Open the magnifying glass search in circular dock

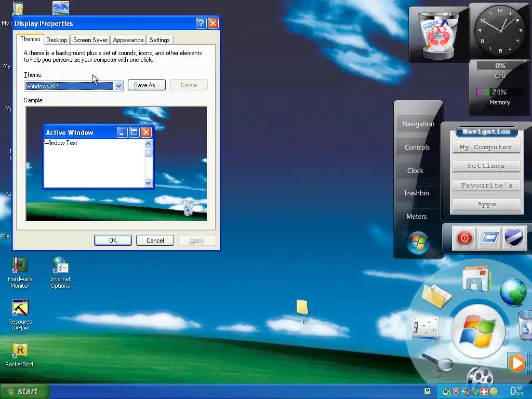coord(437,364)
